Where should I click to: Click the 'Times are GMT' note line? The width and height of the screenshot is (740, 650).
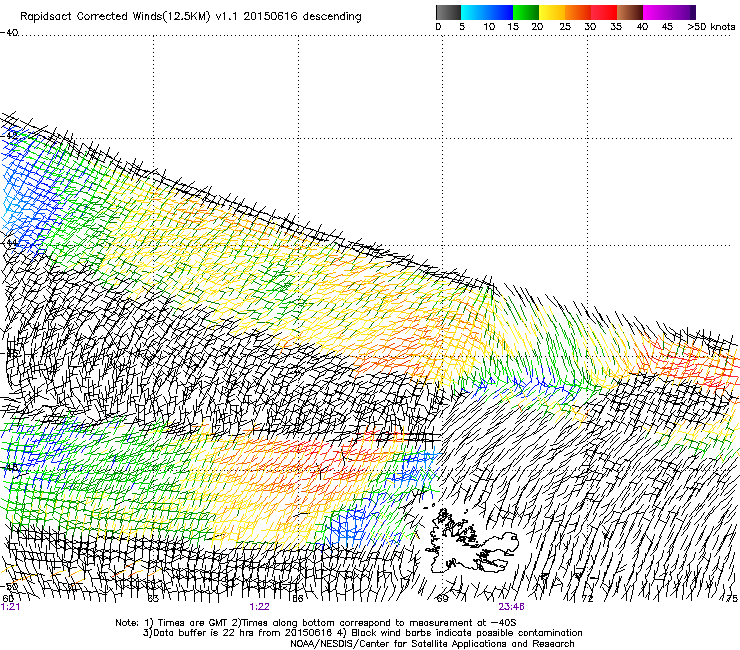tap(315, 623)
